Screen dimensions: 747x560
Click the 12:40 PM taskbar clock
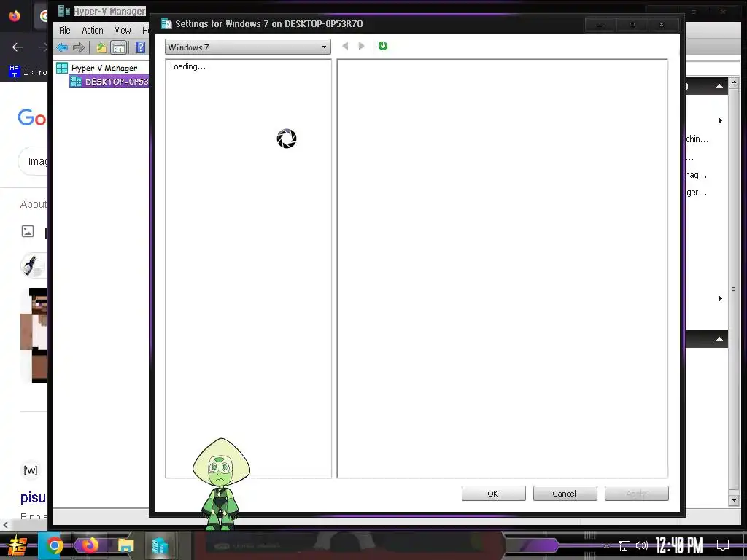pyautogui.click(x=679, y=545)
